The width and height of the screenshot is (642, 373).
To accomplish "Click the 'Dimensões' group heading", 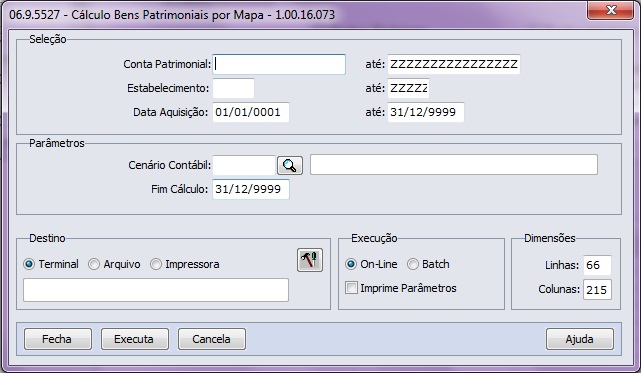I will pos(549,238).
